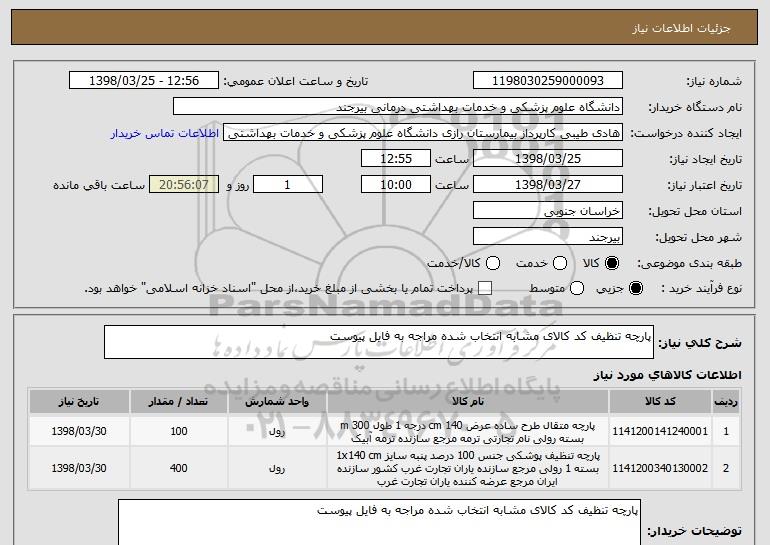Click the validity date field 1398/03/27
Screen dimensions: 770x545
[x=548, y=185]
